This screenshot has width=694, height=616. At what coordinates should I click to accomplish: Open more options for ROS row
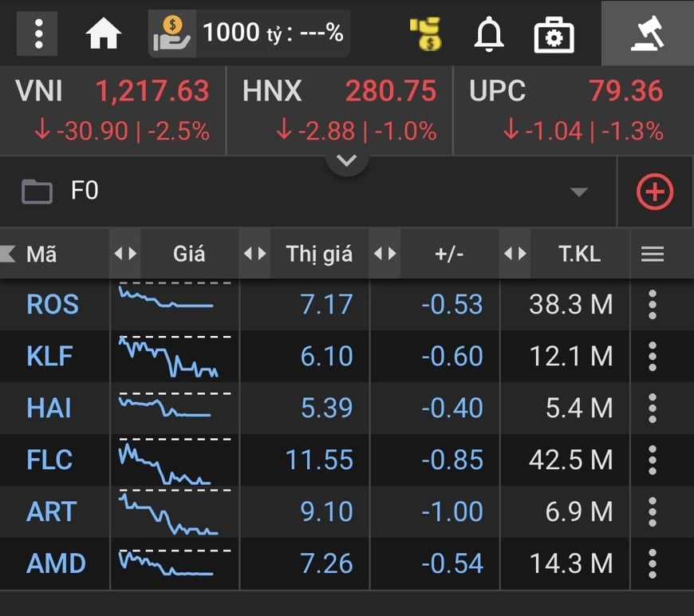(x=653, y=304)
